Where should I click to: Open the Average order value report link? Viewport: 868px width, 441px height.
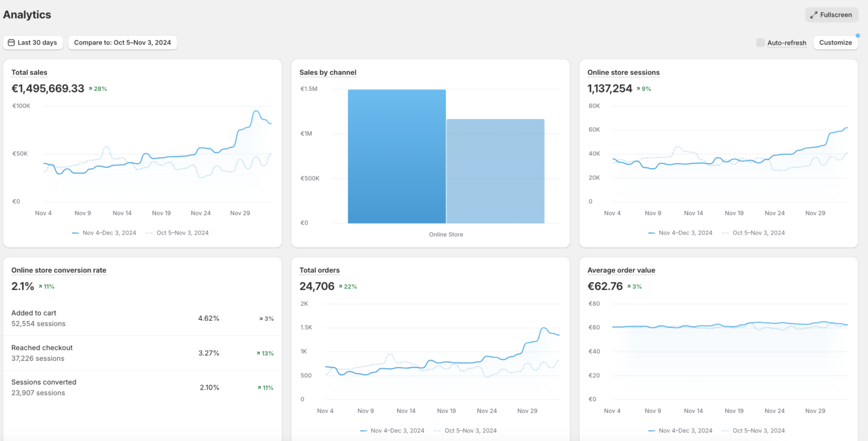point(621,270)
